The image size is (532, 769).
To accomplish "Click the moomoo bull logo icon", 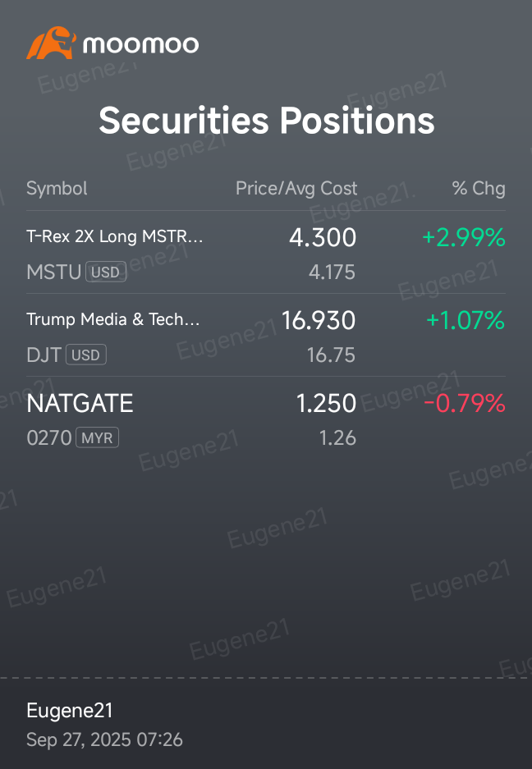I will coord(52,43).
